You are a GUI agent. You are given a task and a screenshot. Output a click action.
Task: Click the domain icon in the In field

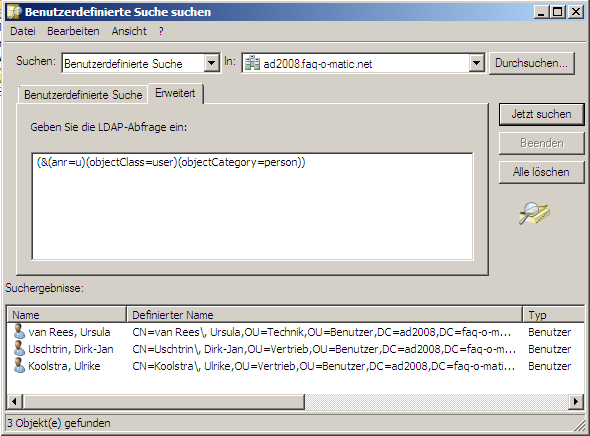pos(252,63)
